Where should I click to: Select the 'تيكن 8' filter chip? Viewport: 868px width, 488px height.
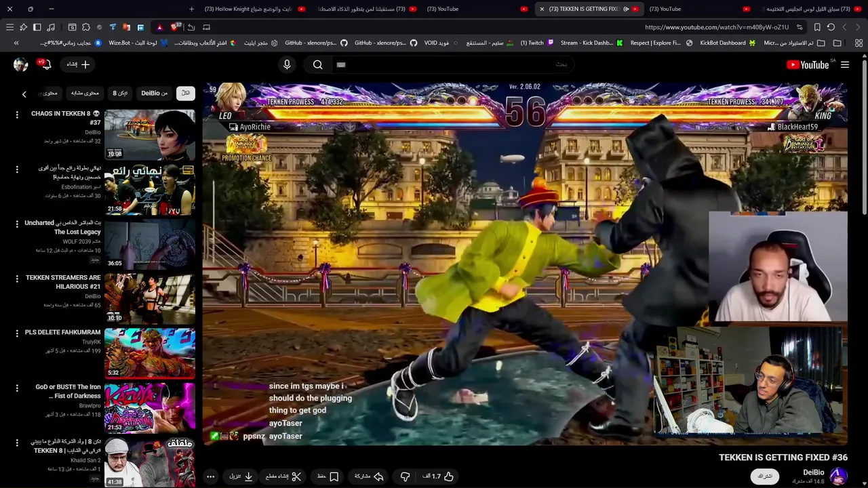click(120, 93)
